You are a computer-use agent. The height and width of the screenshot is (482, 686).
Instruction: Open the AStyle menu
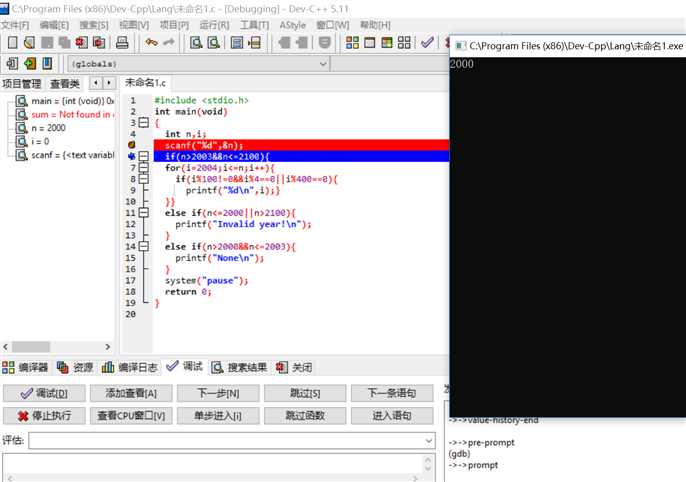click(293, 25)
